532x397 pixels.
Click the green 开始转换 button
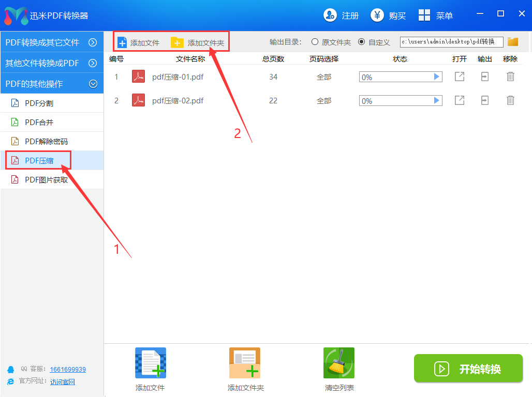pos(468,368)
